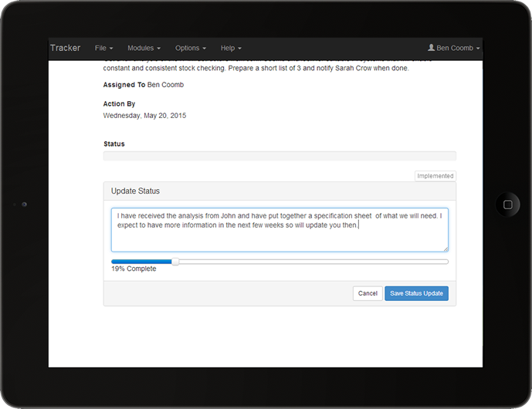532x409 pixels.
Task: Open the Options dropdown menu
Action: [x=190, y=48]
